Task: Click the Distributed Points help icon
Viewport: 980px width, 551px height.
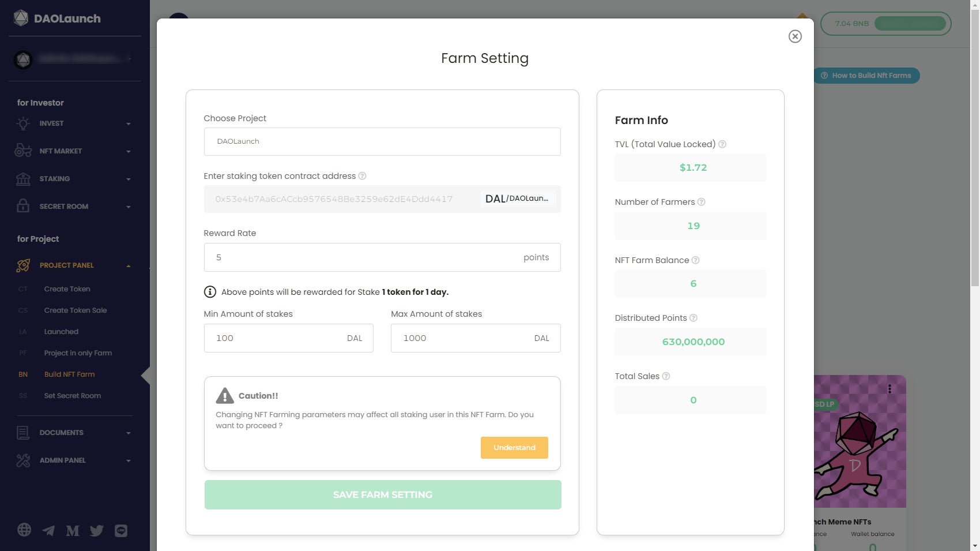Action: tap(693, 318)
